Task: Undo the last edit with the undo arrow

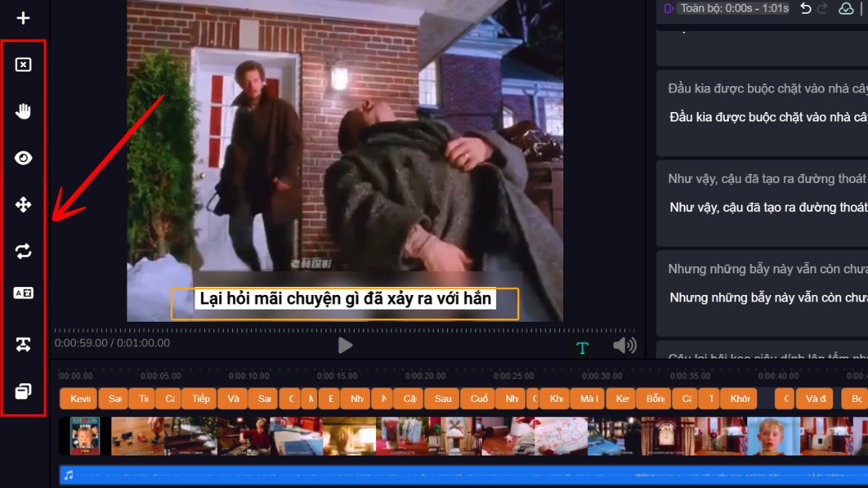Action: pyautogui.click(x=806, y=8)
